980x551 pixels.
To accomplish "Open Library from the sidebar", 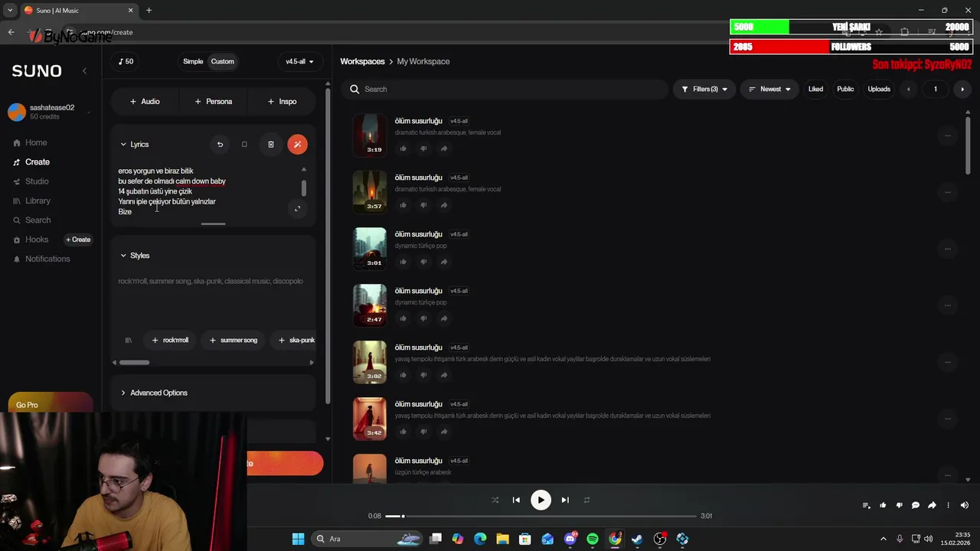I will tap(38, 201).
